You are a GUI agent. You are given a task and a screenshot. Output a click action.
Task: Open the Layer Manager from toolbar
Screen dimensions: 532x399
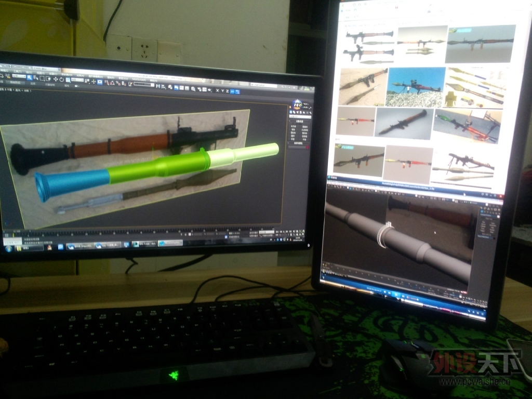coord(170,87)
